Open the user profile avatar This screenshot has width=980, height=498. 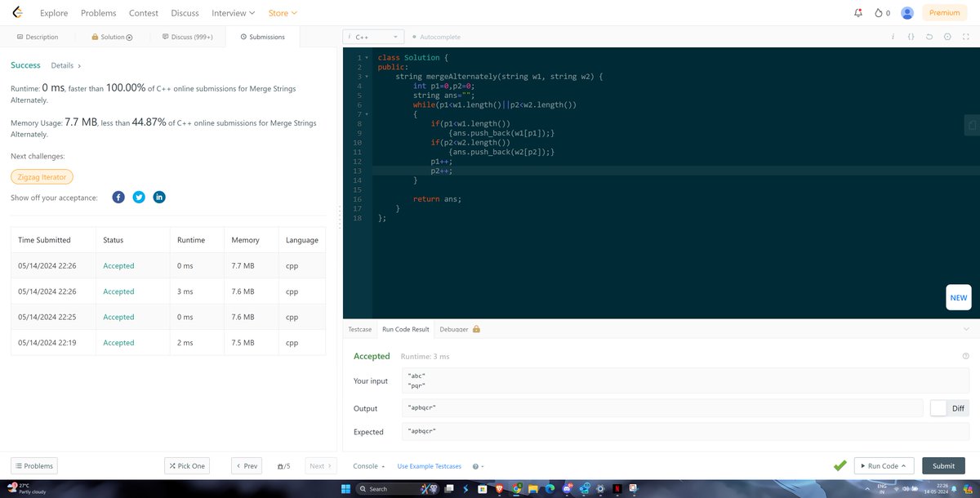[x=907, y=13]
